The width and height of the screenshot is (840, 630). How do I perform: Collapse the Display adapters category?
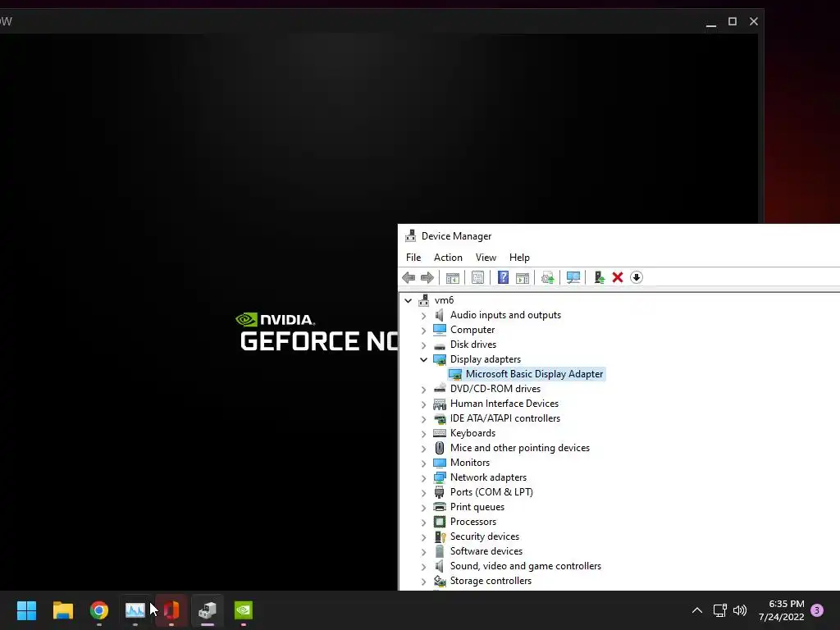[424, 359]
